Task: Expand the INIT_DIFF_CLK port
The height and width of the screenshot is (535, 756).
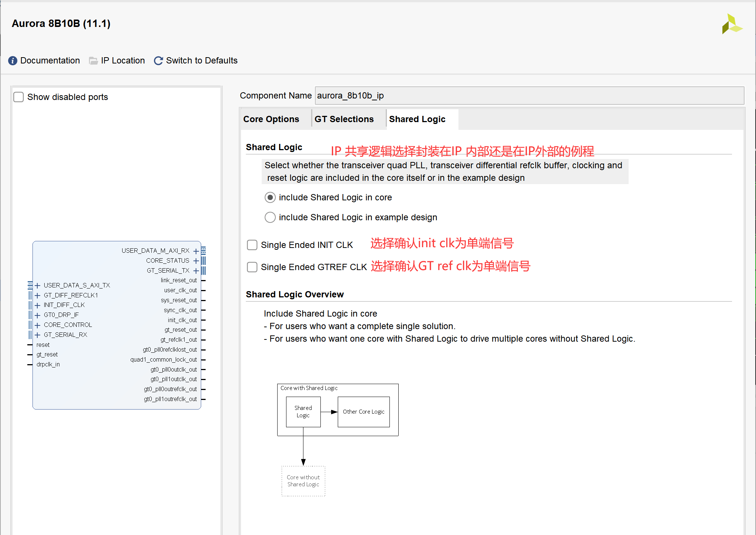Action: pos(37,305)
